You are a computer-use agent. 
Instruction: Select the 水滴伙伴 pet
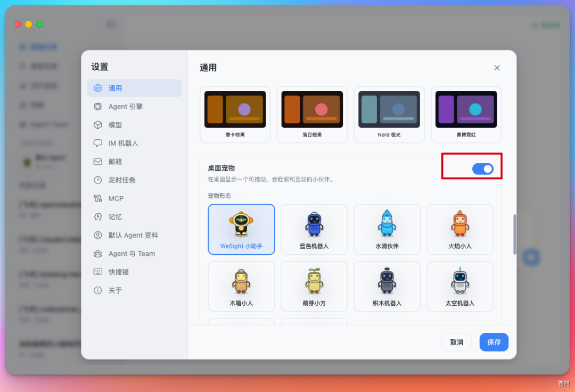[387, 229]
